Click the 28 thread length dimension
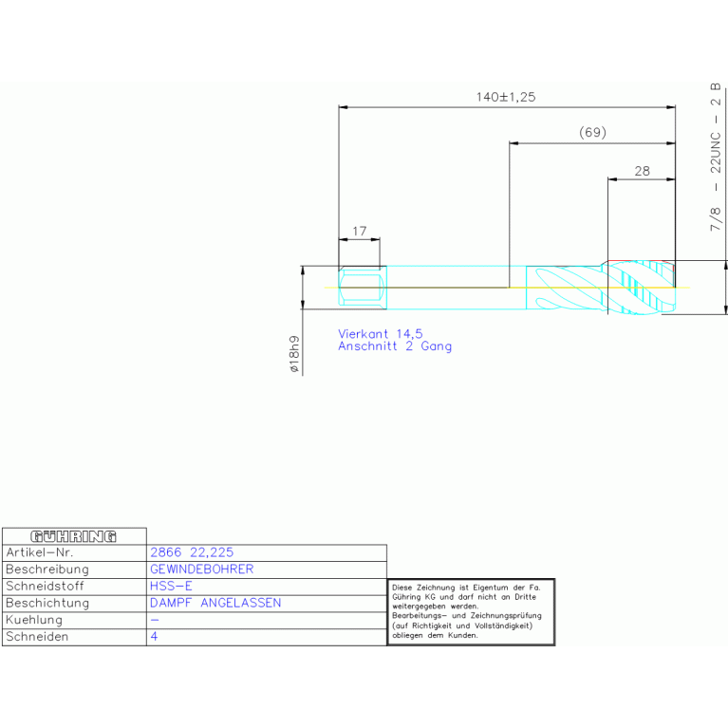This screenshot has width=728, height=728. point(643,171)
